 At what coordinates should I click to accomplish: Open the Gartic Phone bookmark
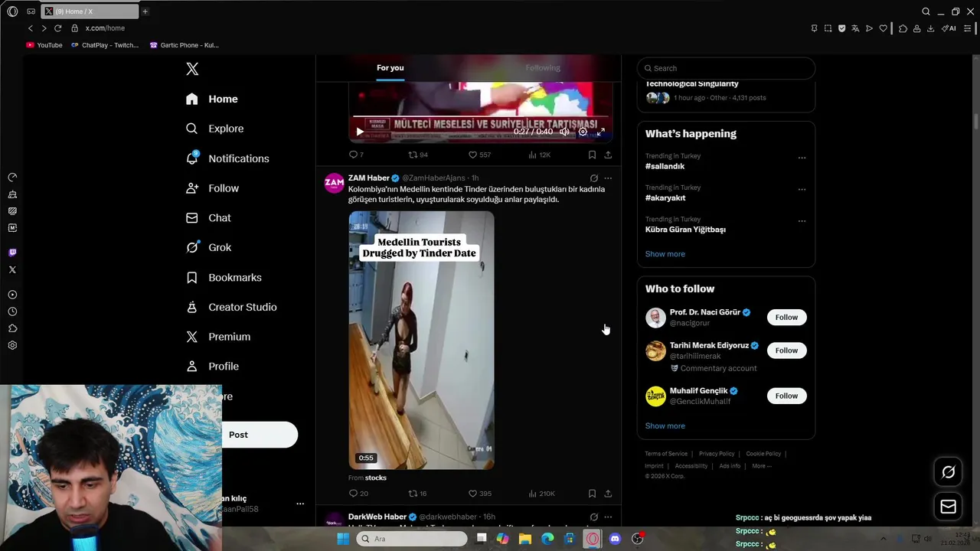[x=185, y=45]
